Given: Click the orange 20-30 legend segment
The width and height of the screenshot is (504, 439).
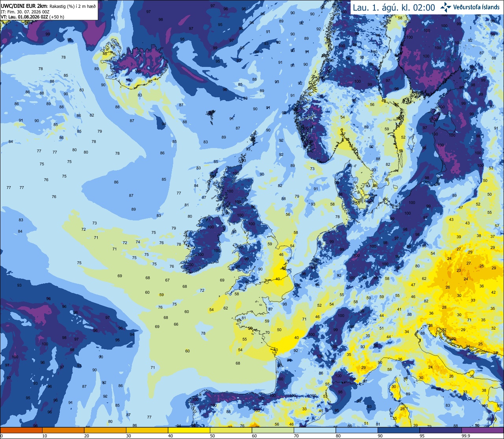Looking at the screenshot, I should (105, 430).
